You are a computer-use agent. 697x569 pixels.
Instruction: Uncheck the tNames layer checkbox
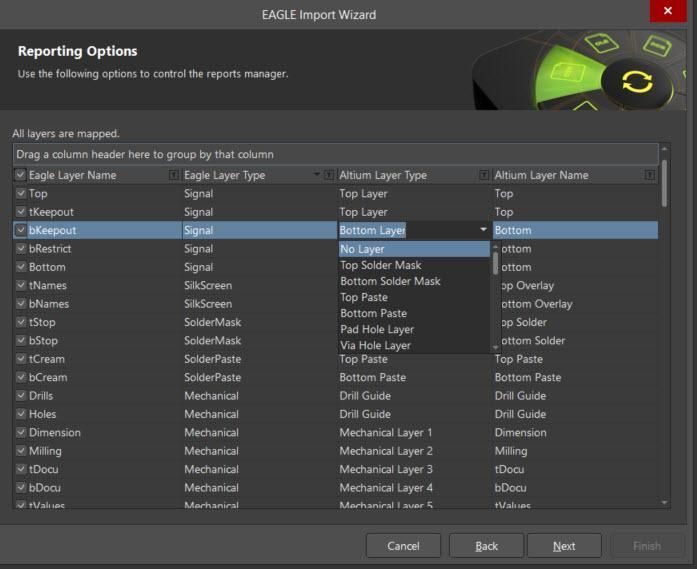tap(20, 285)
